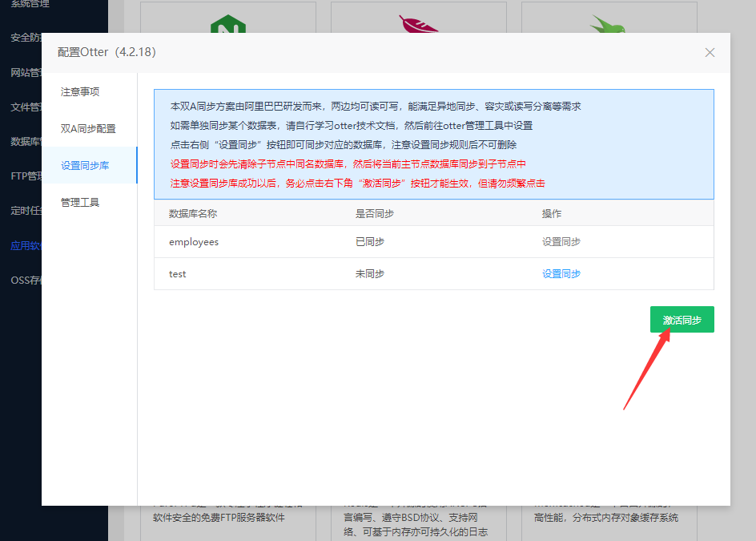Close the 配置Otter dialog
This screenshot has width=756, height=541.
pos(710,52)
